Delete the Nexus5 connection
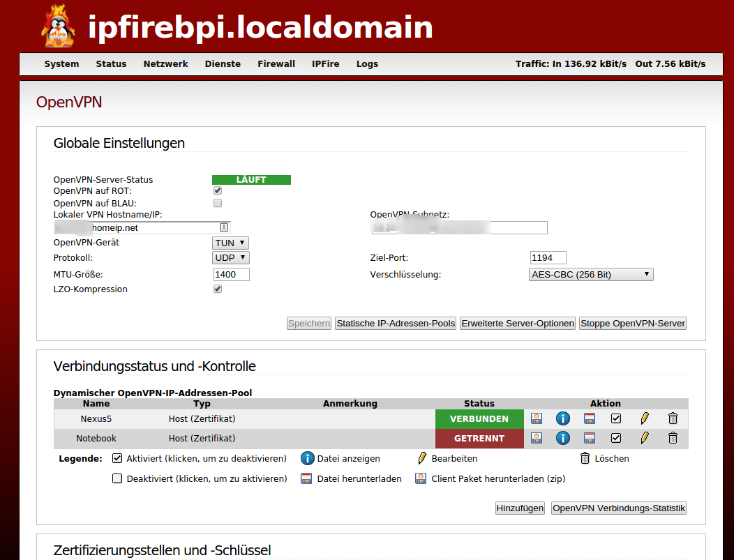734x560 pixels. [x=673, y=418]
